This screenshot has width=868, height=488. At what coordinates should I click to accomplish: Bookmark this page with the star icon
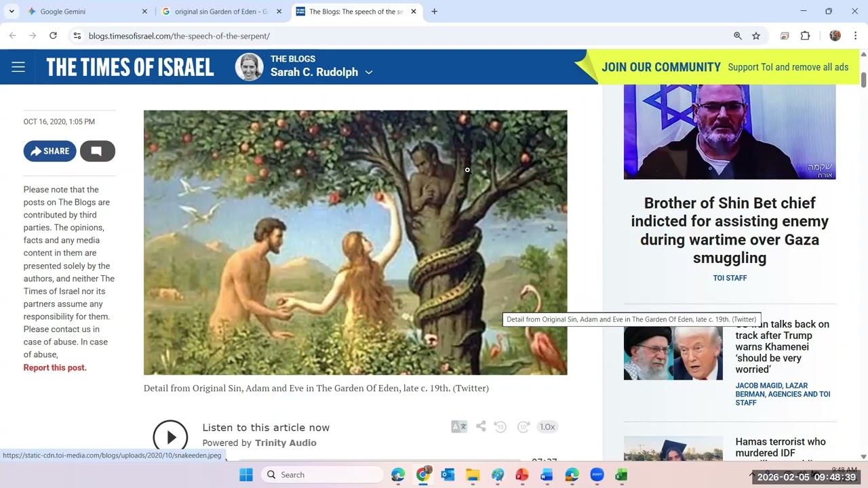click(x=756, y=36)
